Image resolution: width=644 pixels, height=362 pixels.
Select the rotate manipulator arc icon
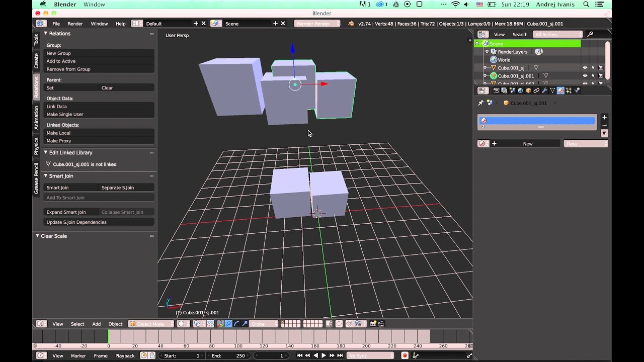click(237, 324)
